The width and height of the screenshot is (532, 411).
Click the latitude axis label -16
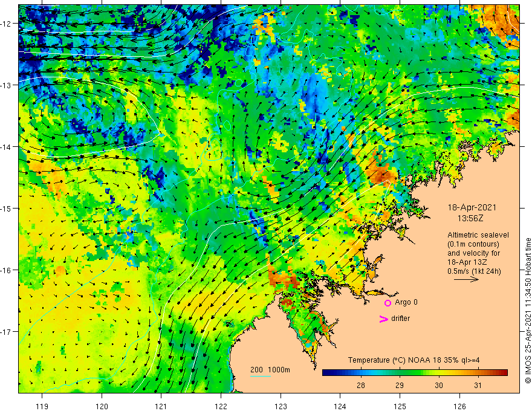pyautogui.click(x=6, y=270)
